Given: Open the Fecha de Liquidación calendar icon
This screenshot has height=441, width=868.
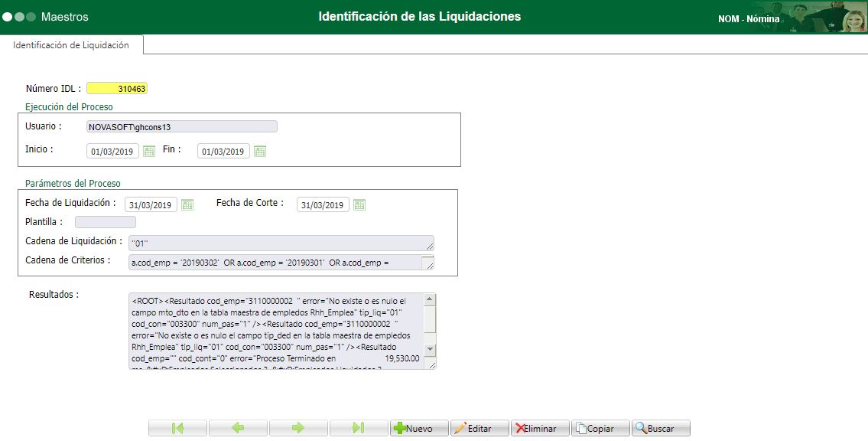Looking at the screenshot, I should 187,204.
